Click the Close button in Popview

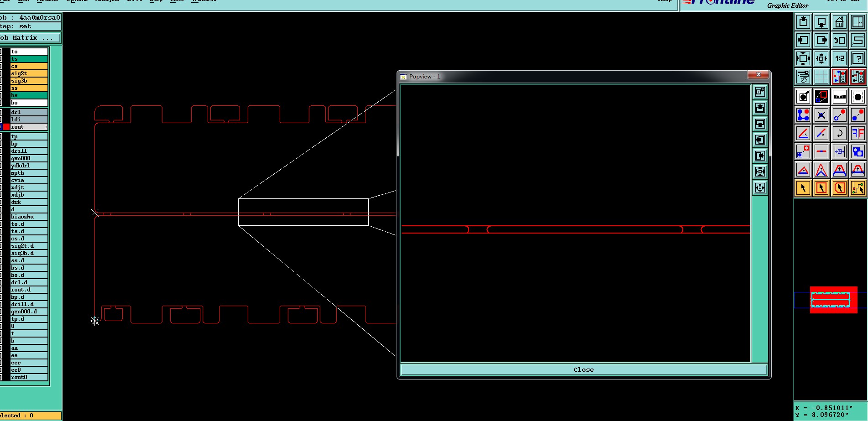click(x=584, y=370)
